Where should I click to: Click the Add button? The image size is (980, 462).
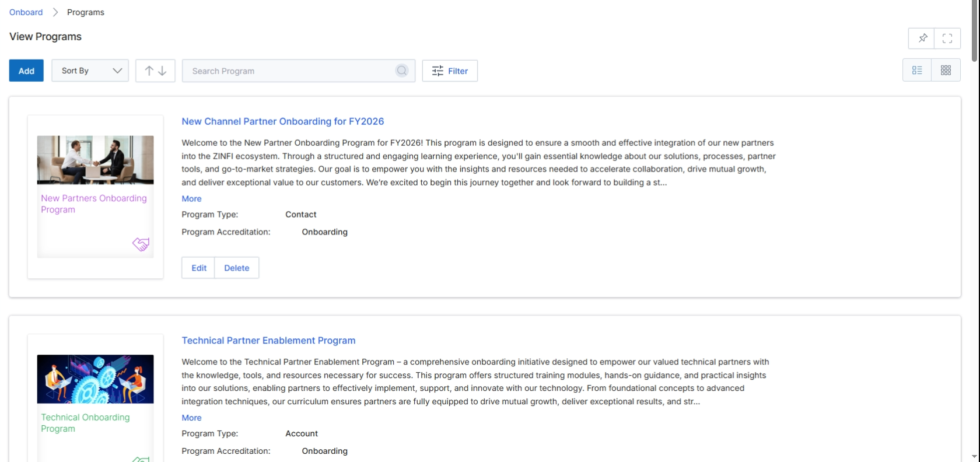click(26, 71)
